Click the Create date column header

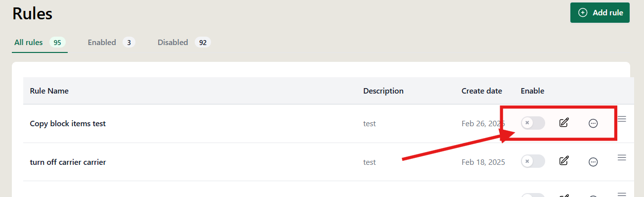coord(482,91)
